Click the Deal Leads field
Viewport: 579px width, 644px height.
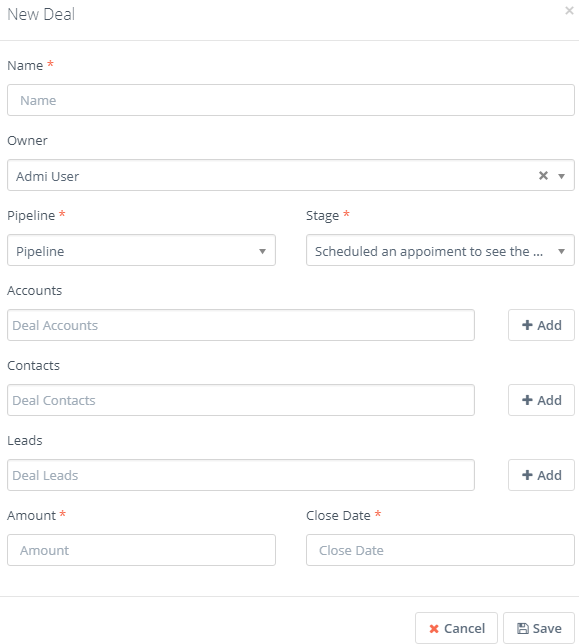(x=241, y=475)
